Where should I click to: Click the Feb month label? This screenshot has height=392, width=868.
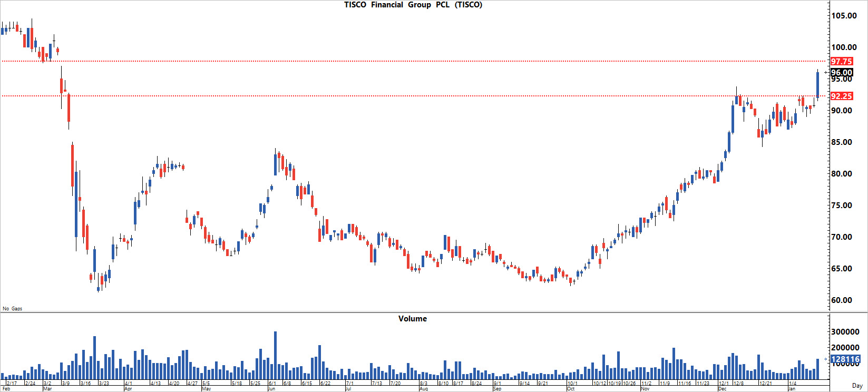(6, 389)
